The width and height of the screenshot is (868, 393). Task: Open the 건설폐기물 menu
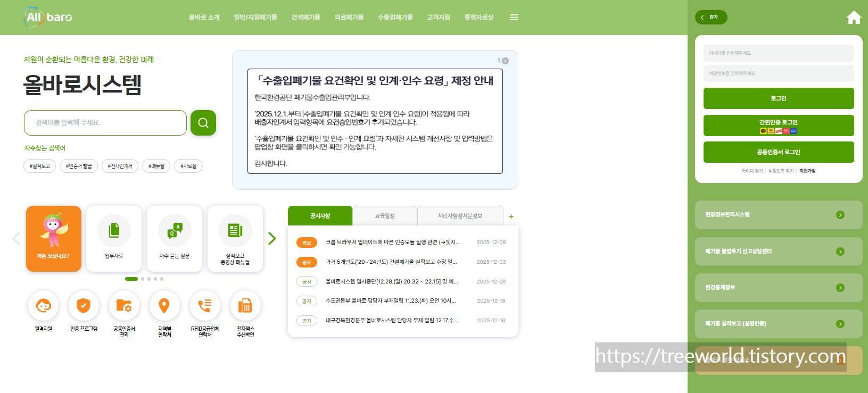coord(305,18)
